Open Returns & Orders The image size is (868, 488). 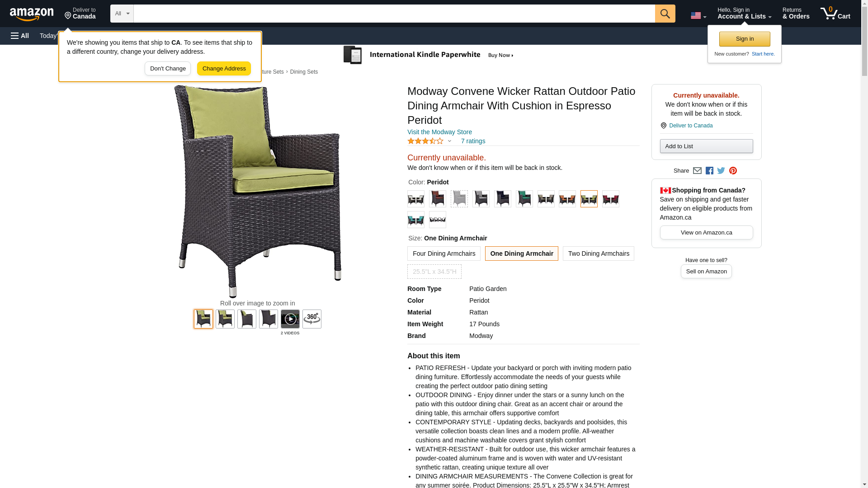pyautogui.click(x=796, y=14)
